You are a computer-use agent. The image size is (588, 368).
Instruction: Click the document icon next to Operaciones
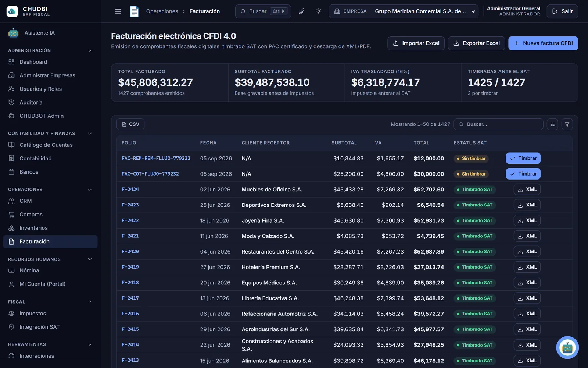coord(135,11)
